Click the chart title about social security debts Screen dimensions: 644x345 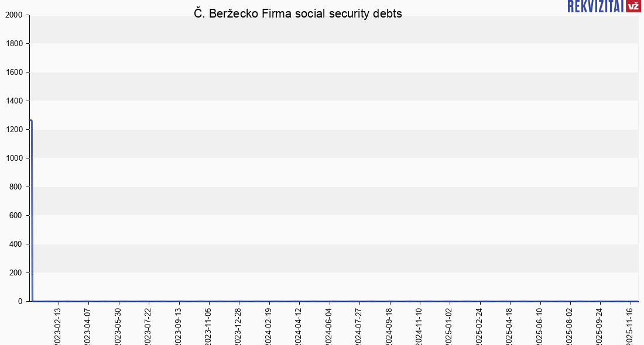coord(298,14)
